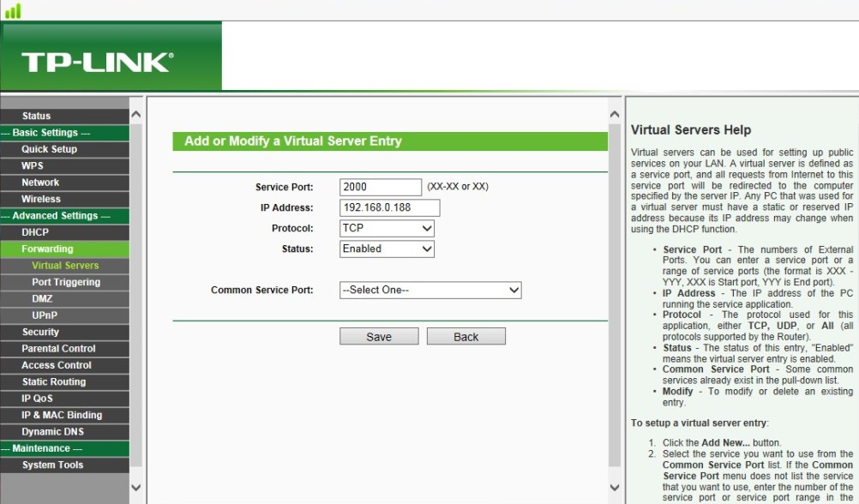859x504 pixels.
Task: Click the Virtual Servers Help heading
Action: coord(691,129)
